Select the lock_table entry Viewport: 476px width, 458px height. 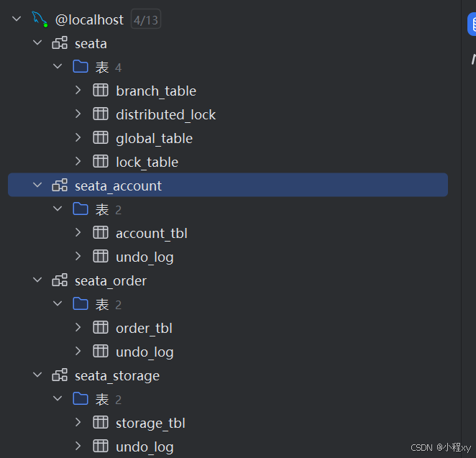coord(147,162)
